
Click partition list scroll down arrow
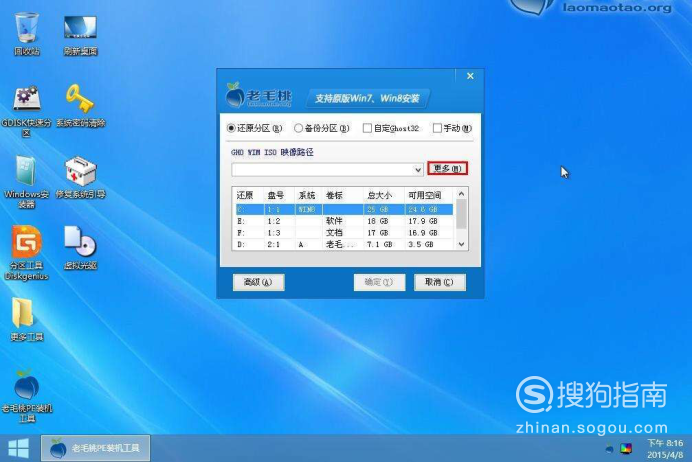461,244
